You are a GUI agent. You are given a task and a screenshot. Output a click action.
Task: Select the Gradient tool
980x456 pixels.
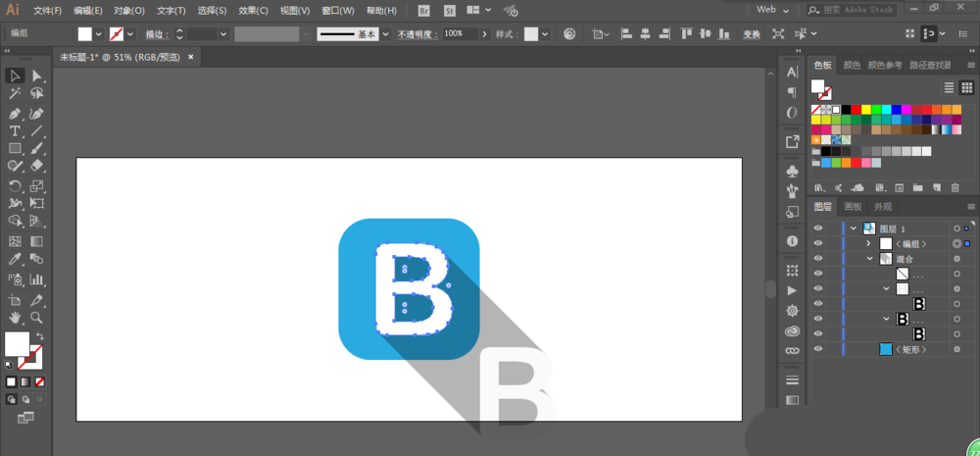point(37,241)
